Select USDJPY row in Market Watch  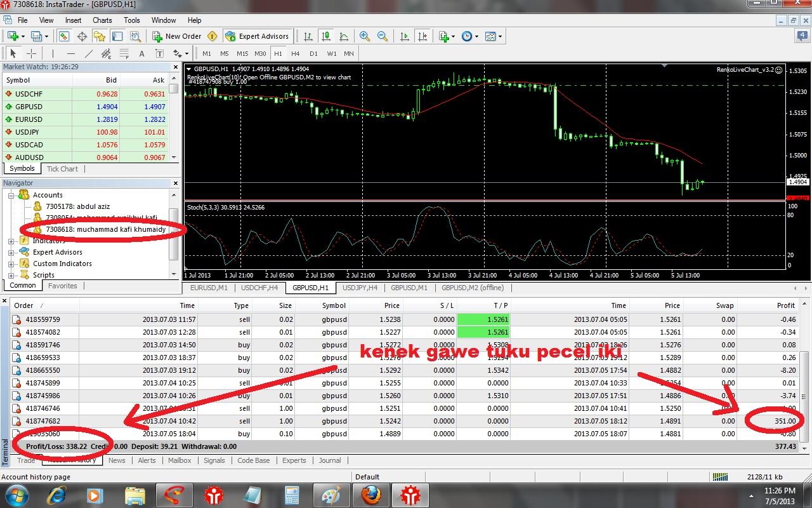[x=85, y=132]
